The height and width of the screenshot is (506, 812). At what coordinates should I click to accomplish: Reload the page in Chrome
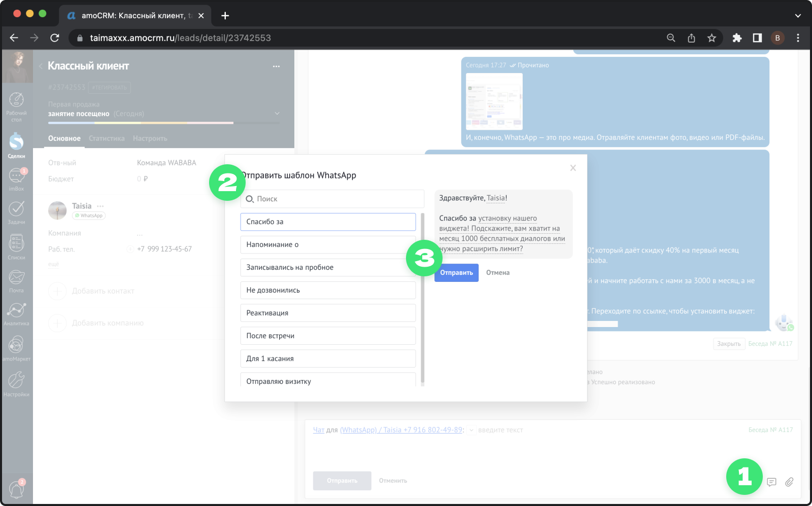[x=55, y=38]
